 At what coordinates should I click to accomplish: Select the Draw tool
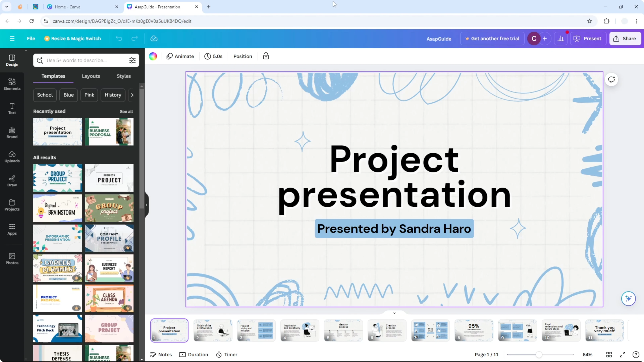tap(12, 181)
